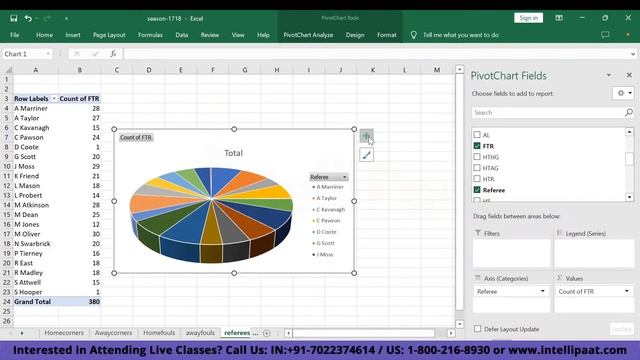Uncheck the Referee field checkbox
The height and width of the screenshot is (360, 640).
coord(477,190)
